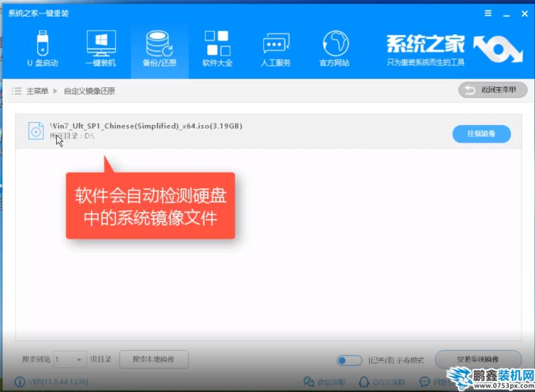Select the Win7_Ult_SP1 ISO file name

146,126
